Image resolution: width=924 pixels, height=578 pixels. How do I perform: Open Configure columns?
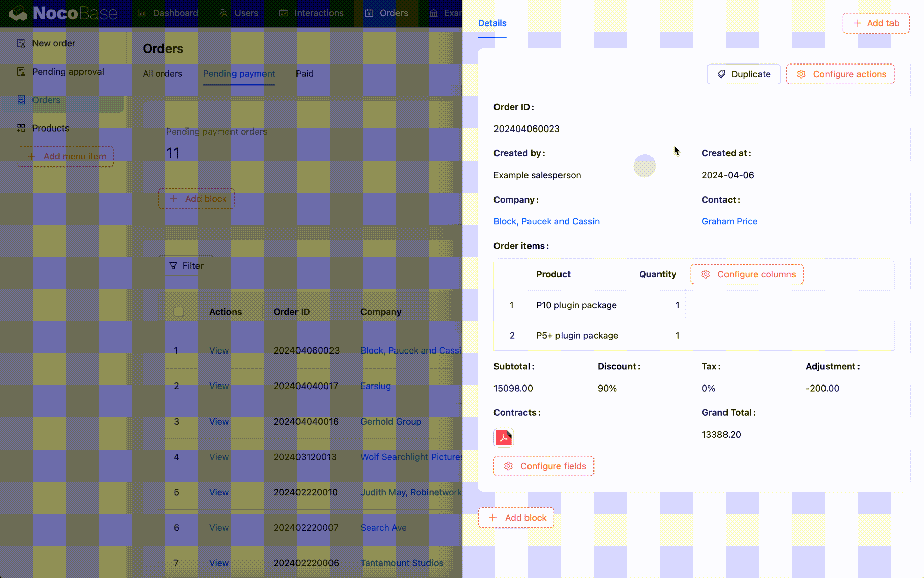tap(747, 274)
